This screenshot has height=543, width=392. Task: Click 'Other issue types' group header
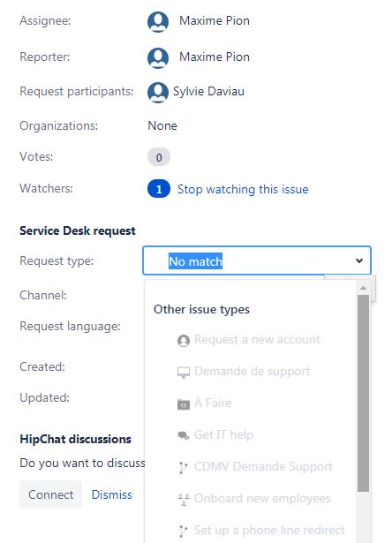[x=201, y=309]
